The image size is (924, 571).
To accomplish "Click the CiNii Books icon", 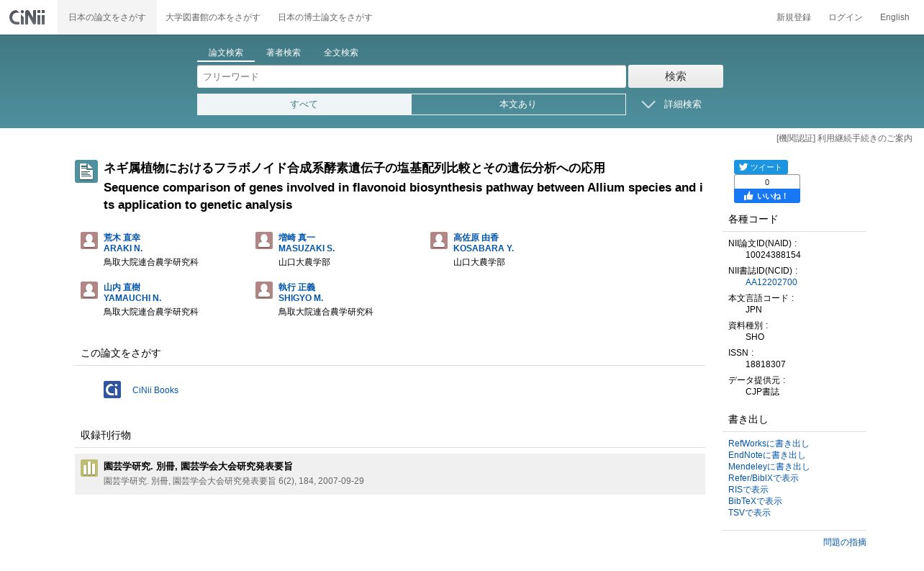I will coord(112,390).
